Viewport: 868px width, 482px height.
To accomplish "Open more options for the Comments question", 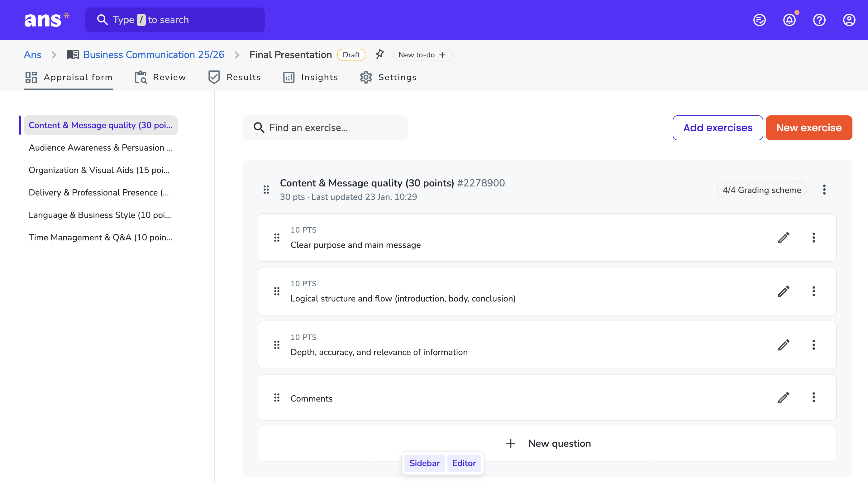I will (813, 397).
